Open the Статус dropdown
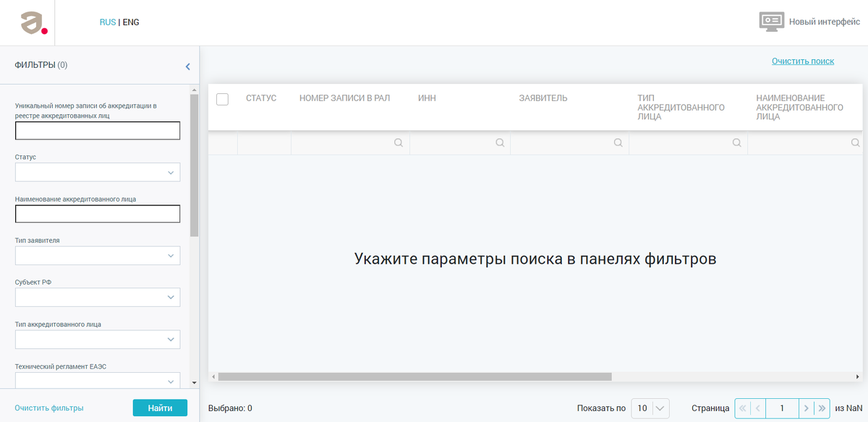This screenshot has width=868, height=422. [x=98, y=172]
